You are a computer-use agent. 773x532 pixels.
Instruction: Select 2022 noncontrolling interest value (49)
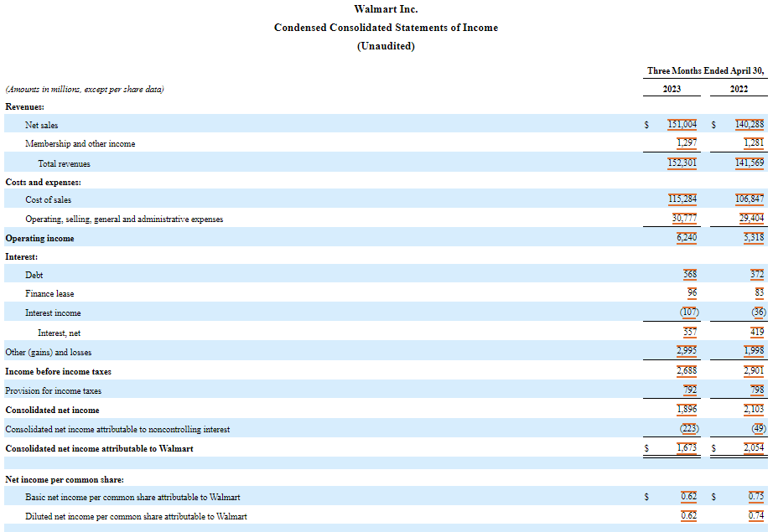point(759,429)
